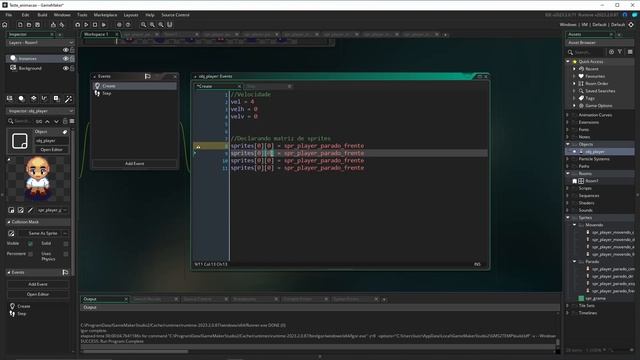
Task: Select spr_grama in the asset tree
Action: (x=596, y=298)
